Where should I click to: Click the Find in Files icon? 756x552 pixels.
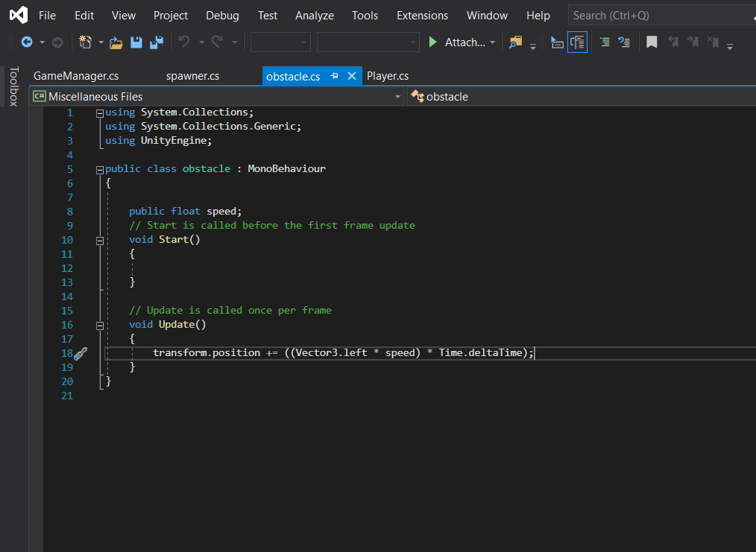(515, 42)
